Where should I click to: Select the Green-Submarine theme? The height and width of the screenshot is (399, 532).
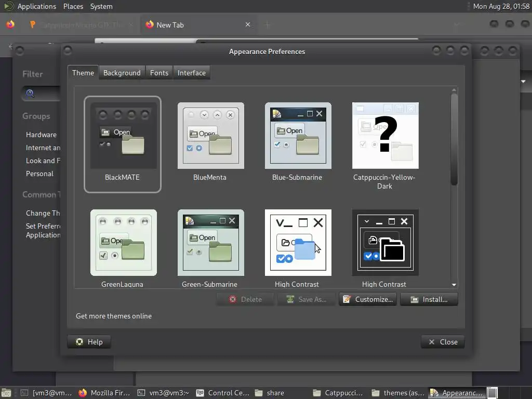(211, 243)
